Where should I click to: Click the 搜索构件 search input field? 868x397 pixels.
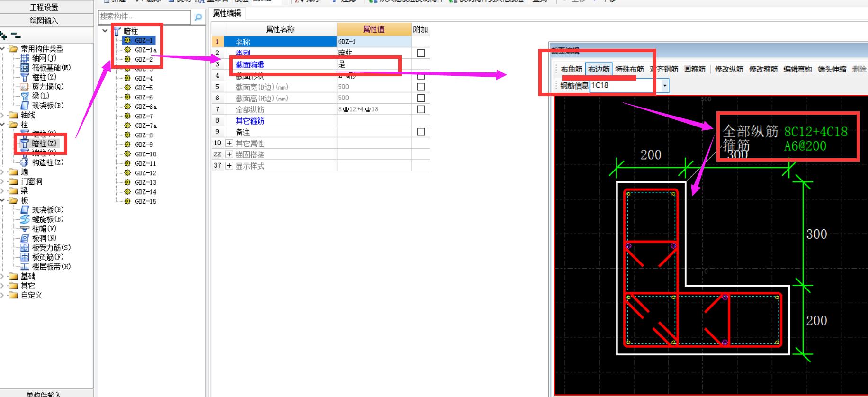tap(144, 17)
